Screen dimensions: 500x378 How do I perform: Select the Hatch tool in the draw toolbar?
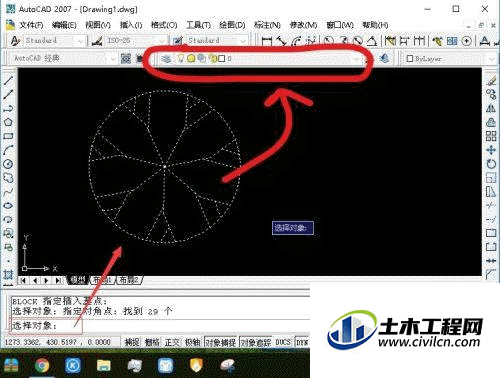pyautogui.click(x=8, y=275)
